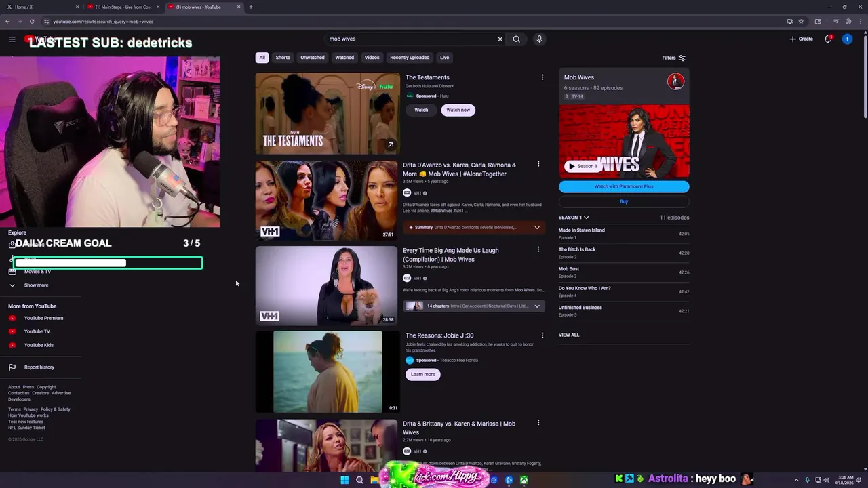
Task: Click the browser address bar URL
Action: tap(103, 22)
